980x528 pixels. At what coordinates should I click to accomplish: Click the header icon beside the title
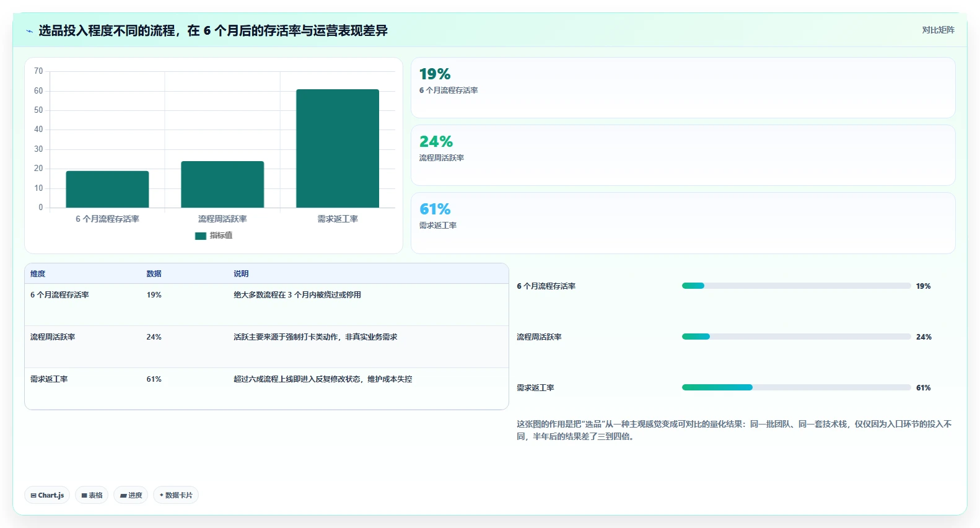click(x=29, y=30)
